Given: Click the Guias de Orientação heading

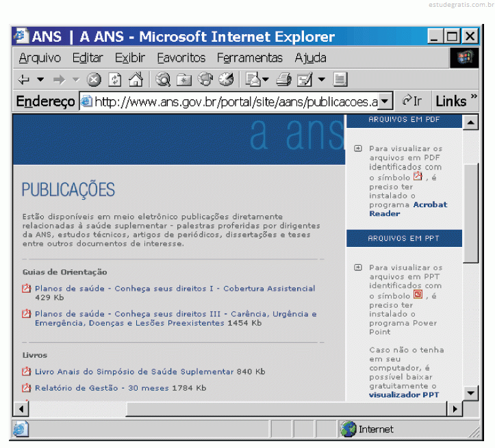Looking at the screenshot, I should 65,272.
